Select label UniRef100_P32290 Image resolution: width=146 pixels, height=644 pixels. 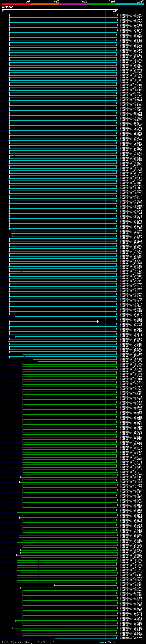[131, 75]
